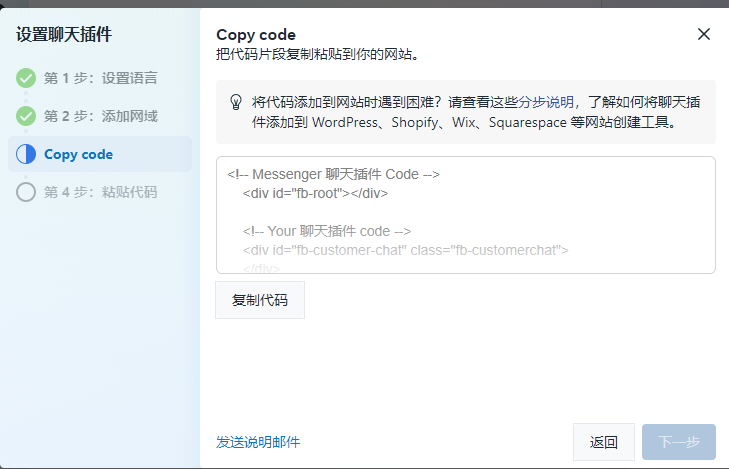Viewport: 729px width, 469px height.
Task: Click the half-filled blue step 3 icon
Action: pos(26,154)
